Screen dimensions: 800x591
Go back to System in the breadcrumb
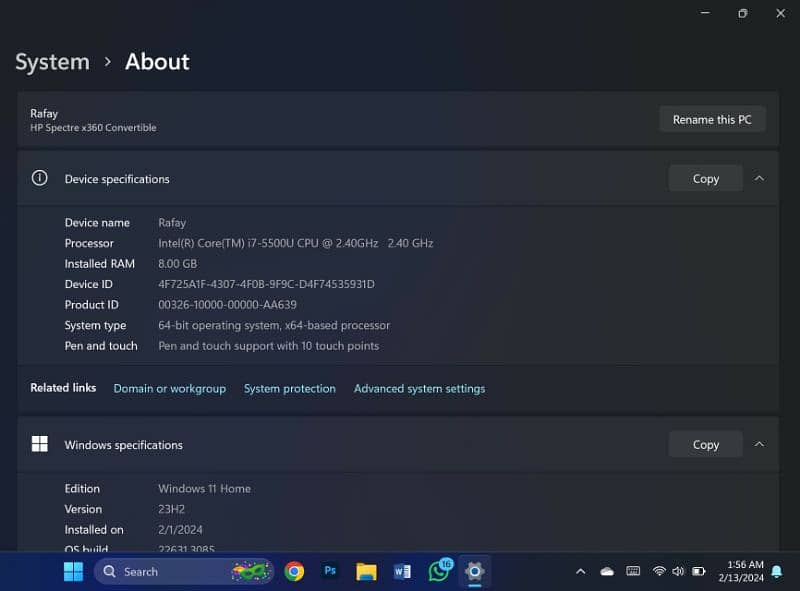52,62
